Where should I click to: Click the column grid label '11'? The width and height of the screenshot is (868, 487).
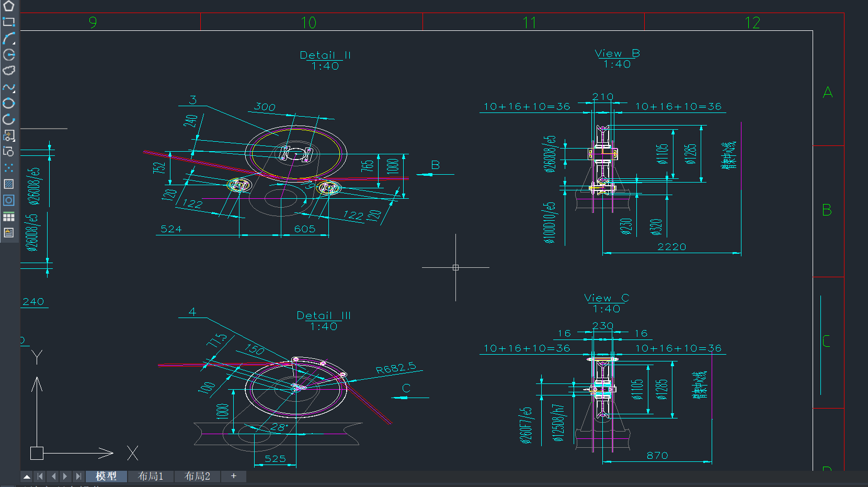tap(529, 22)
